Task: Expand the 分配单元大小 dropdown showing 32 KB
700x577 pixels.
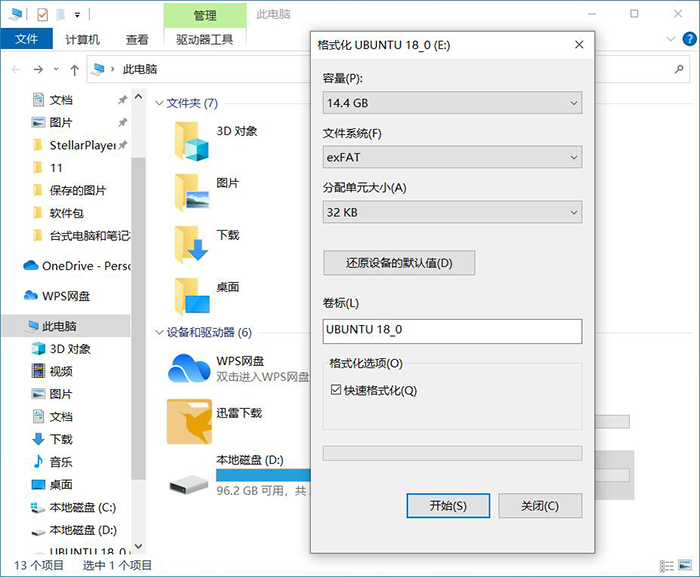Action: pyautogui.click(x=452, y=212)
